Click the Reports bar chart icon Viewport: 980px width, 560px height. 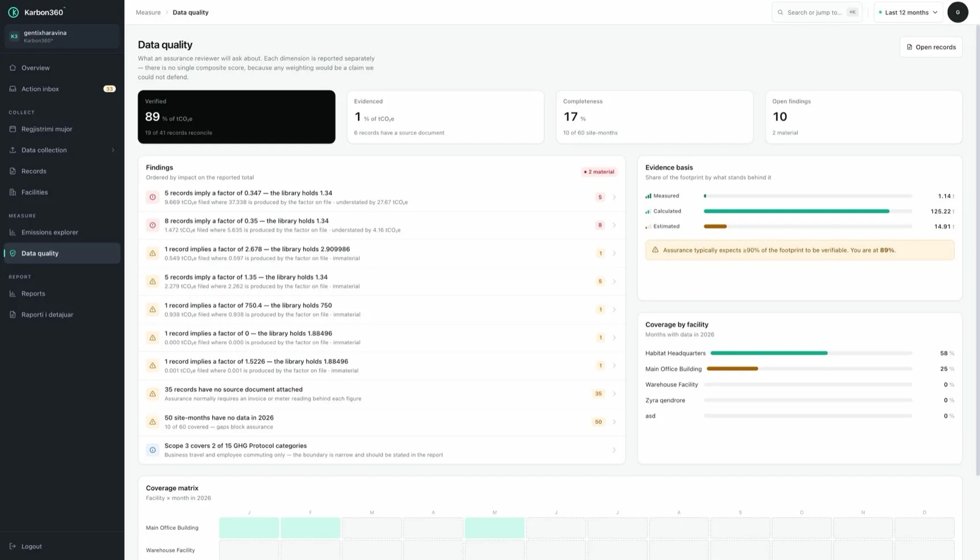pyautogui.click(x=13, y=294)
